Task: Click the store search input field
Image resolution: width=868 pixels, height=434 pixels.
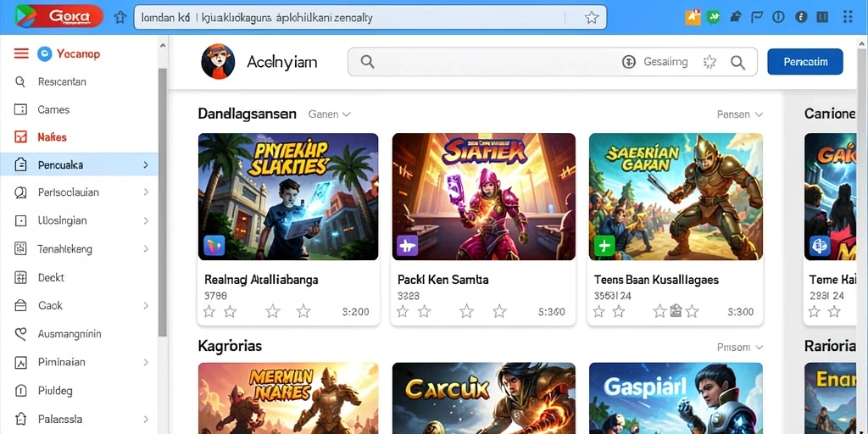Action: 552,61
